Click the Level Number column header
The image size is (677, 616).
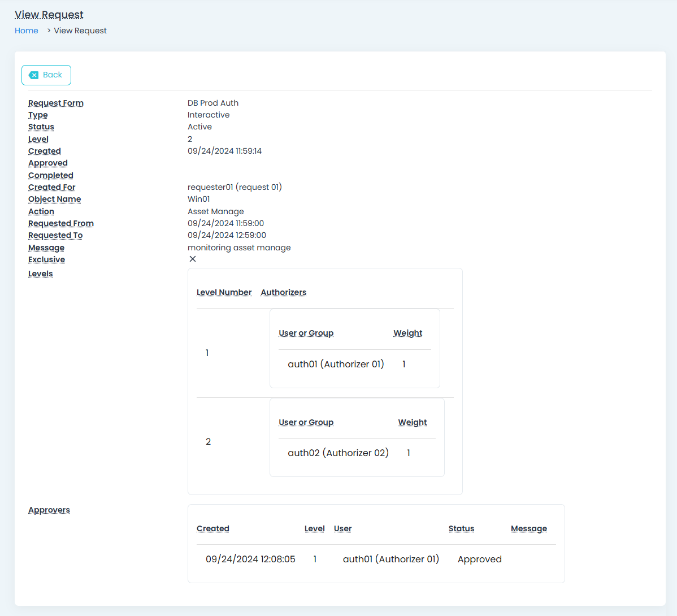click(224, 292)
